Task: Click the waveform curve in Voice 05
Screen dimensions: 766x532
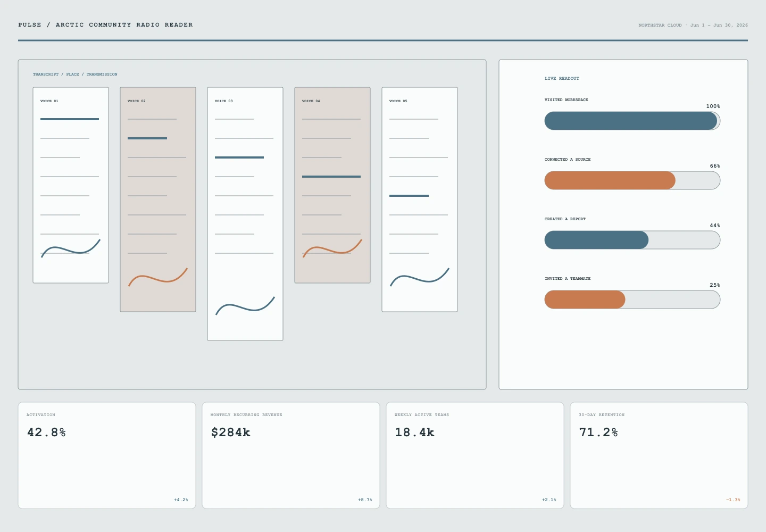Action: 420,277
